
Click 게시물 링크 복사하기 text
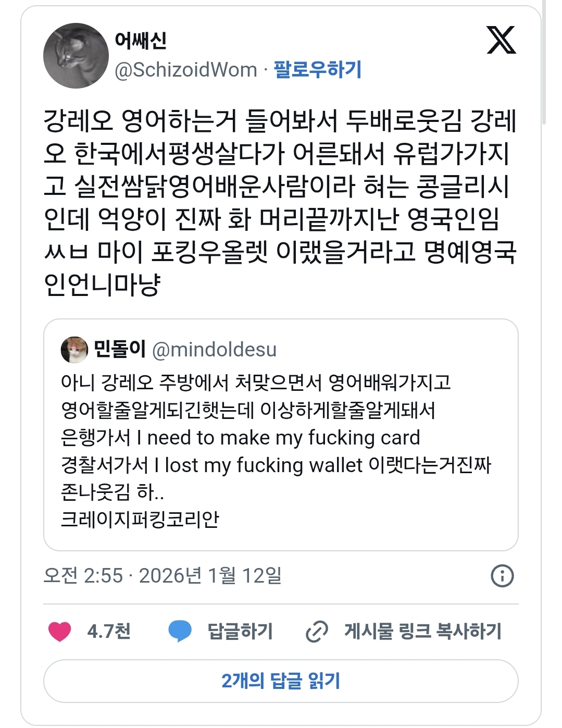pos(422,632)
